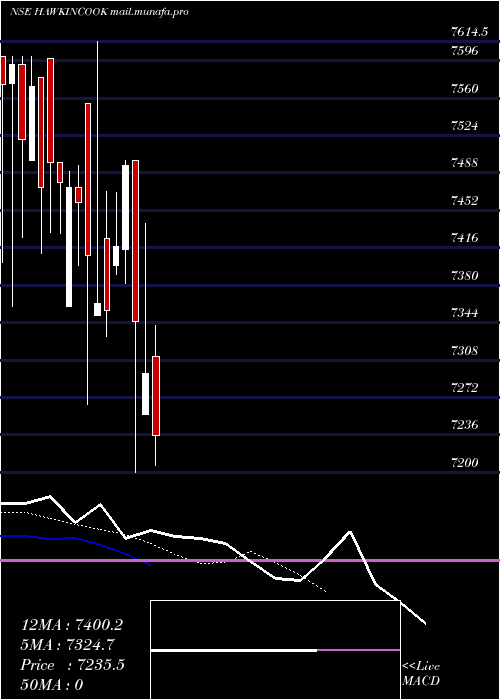The height and width of the screenshot is (700, 500).
Task: Click the 7236 price axis label
Action: [x=465, y=425]
